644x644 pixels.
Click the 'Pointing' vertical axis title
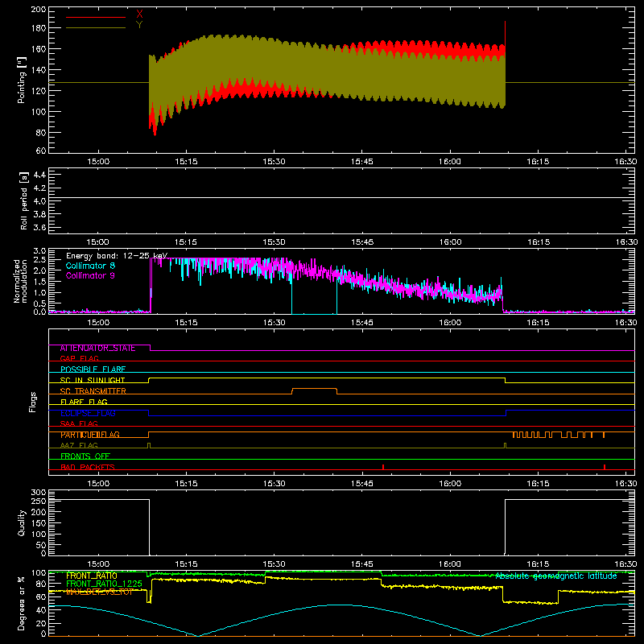22,80
